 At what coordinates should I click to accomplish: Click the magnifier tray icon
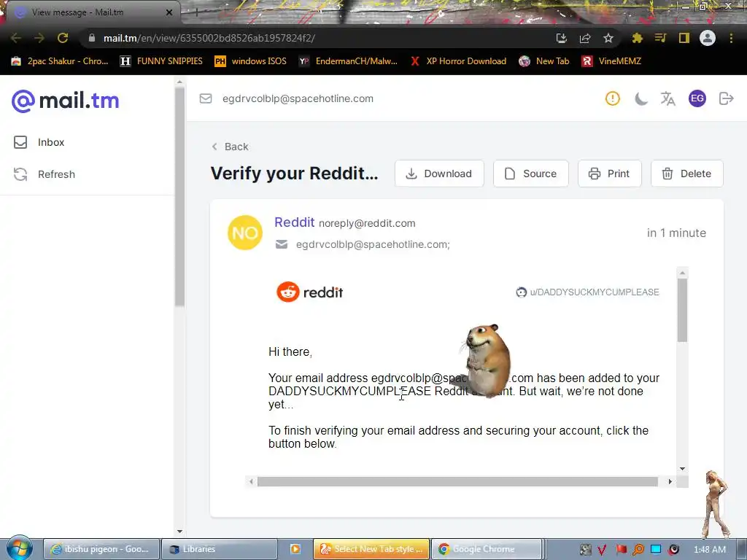[638, 550]
